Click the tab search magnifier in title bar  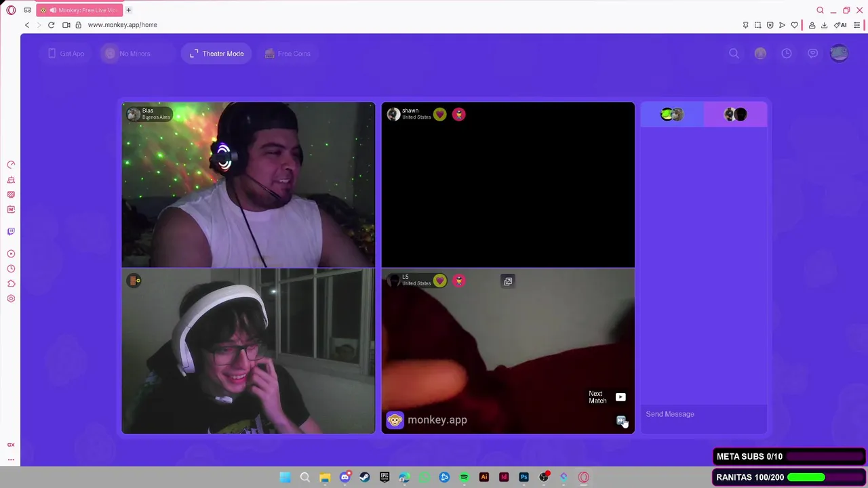tap(820, 10)
